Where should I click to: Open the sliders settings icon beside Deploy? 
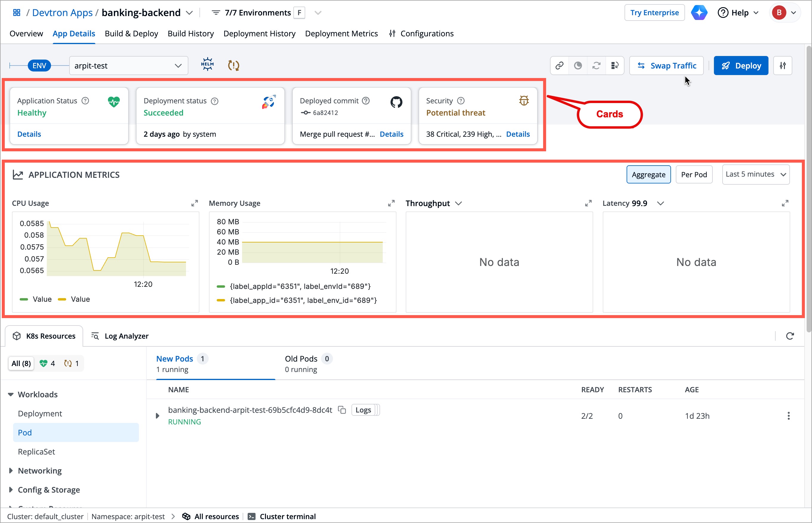782,66
